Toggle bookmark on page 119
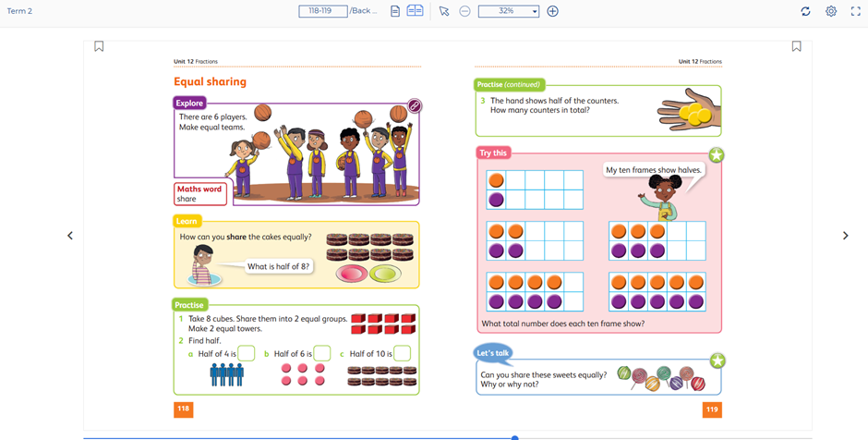This screenshot has height=440, width=868. coord(796,46)
